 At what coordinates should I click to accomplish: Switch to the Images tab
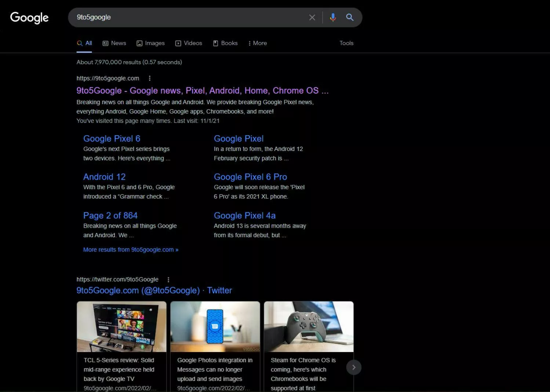(150, 43)
